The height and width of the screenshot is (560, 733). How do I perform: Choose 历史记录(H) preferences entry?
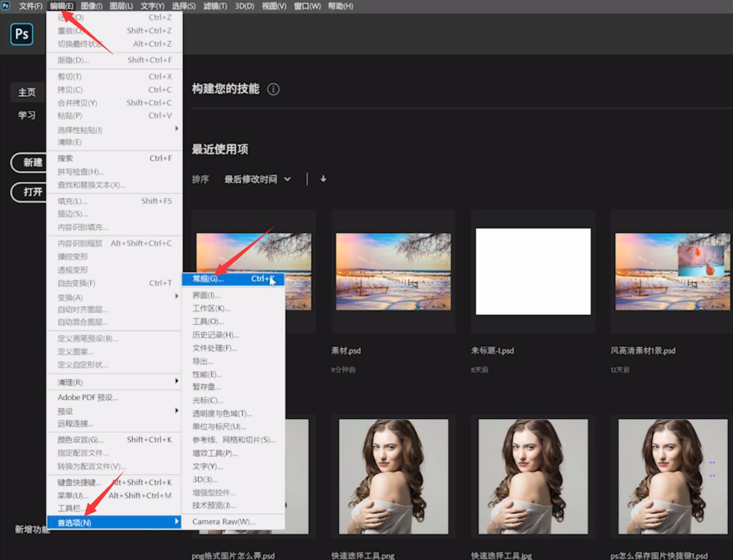coord(233,335)
